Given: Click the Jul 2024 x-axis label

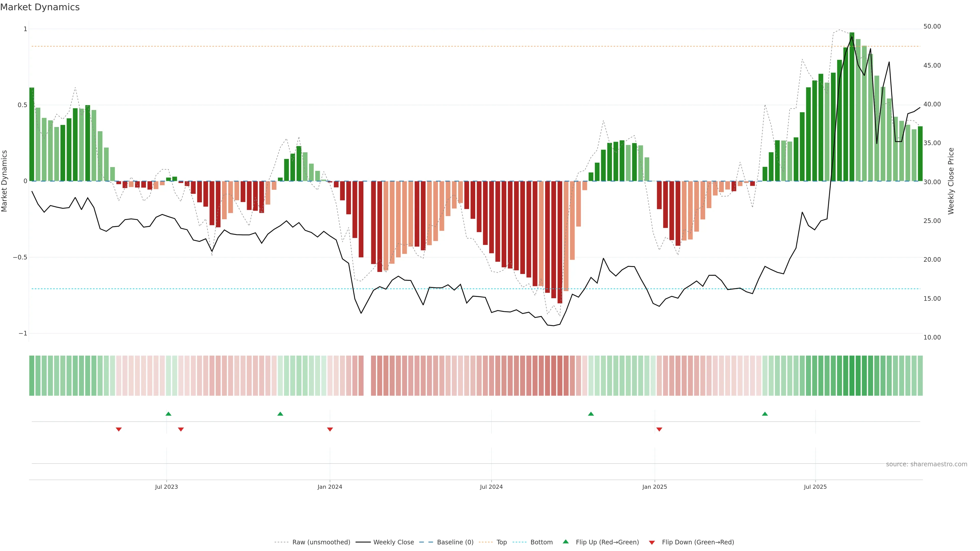Looking at the screenshot, I should (491, 487).
